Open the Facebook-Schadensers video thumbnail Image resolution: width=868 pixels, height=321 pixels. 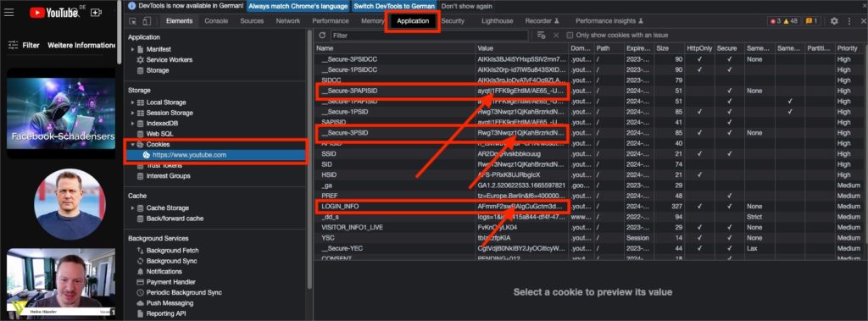coord(61,113)
